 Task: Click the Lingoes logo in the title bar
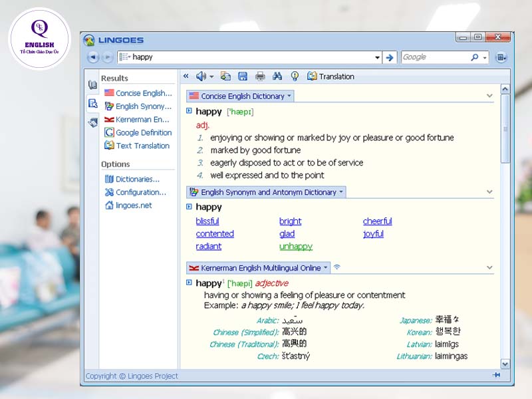89,40
